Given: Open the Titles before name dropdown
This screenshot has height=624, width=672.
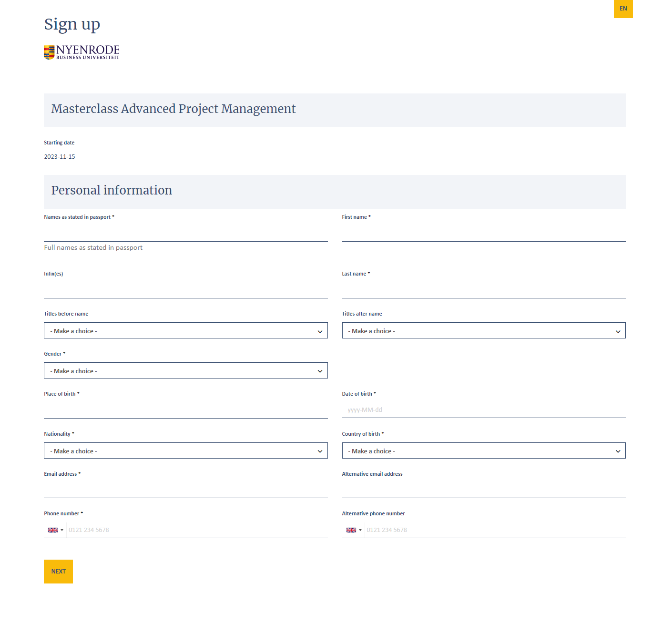Looking at the screenshot, I should point(185,331).
